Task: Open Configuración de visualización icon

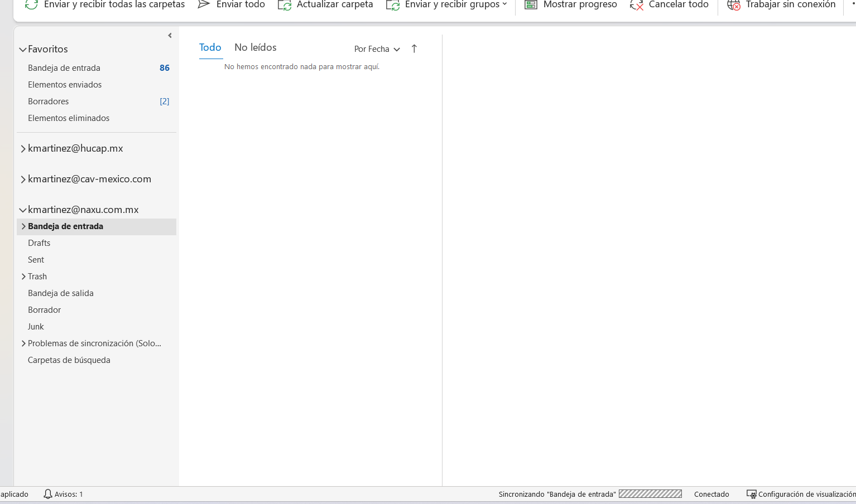Action: 752,495
